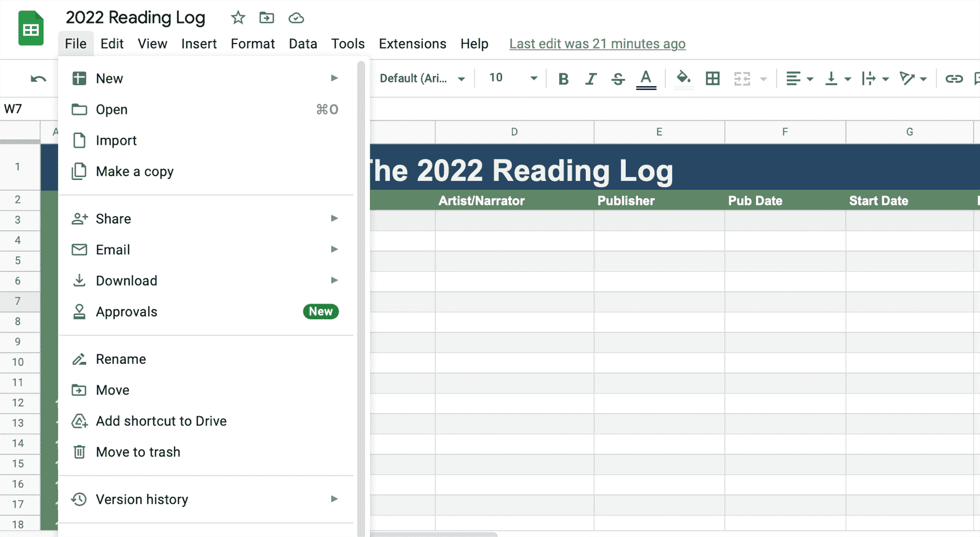Toggle the Approvals feature

(x=126, y=312)
